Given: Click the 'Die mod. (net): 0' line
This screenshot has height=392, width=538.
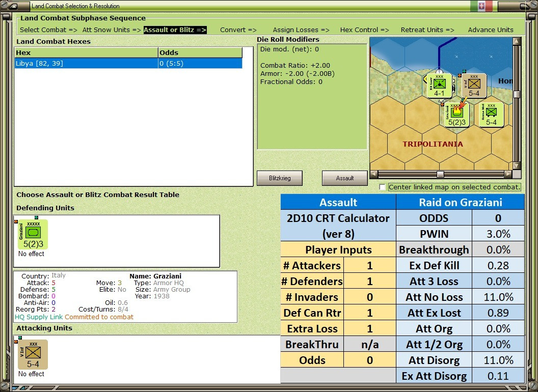Looking at the screenshot, I should click(289, 49).
